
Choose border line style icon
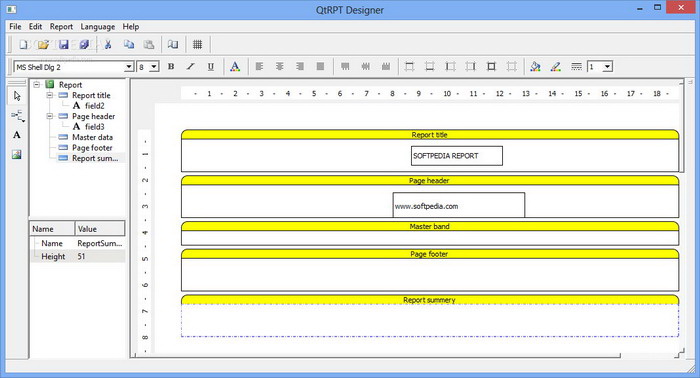coord(576,66)
